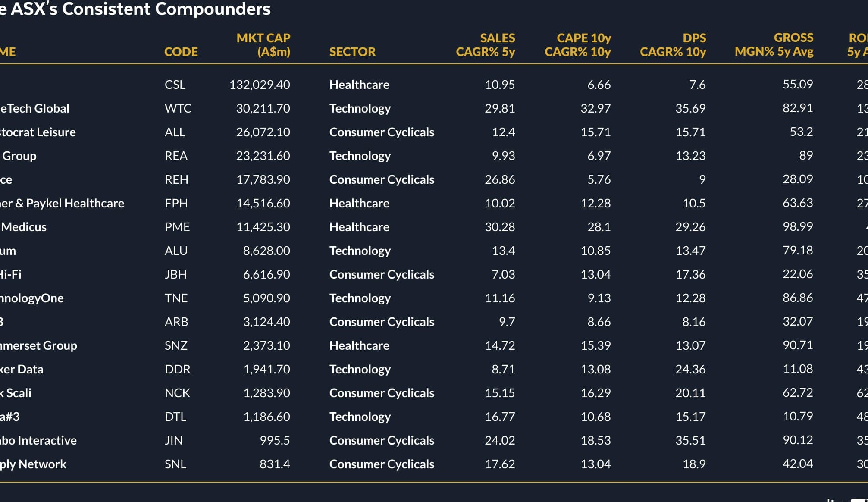Viewport: 868px width, 502px height.
Task: Select the PME ticker code
Action: click(x=177, y=227)
